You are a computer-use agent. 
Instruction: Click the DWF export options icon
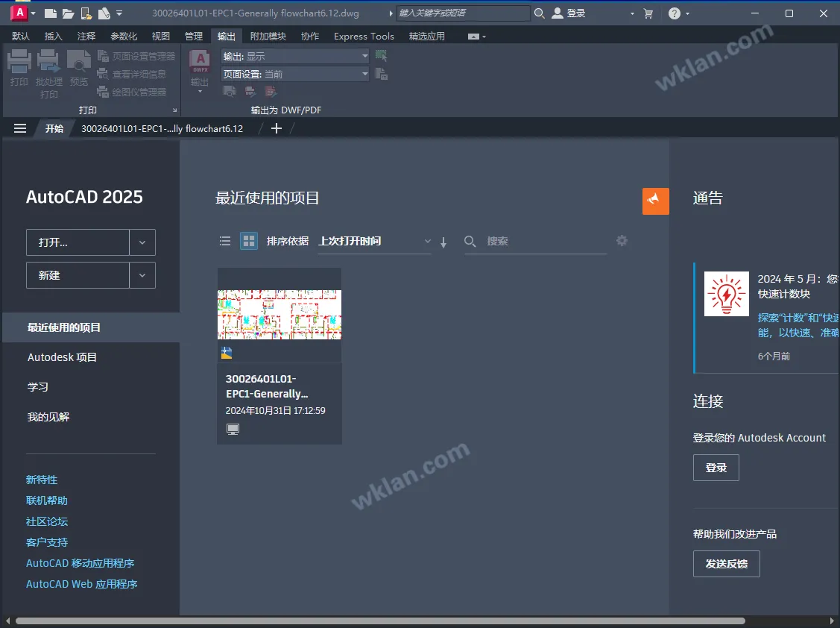coord(250,91)
